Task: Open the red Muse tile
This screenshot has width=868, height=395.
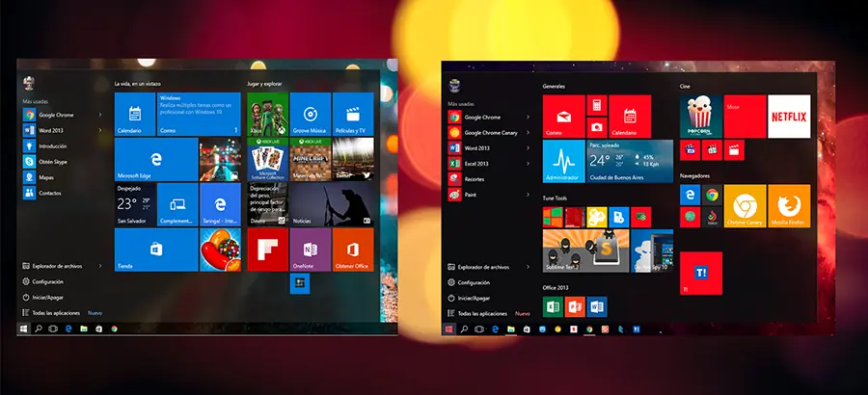Action: 746,117
